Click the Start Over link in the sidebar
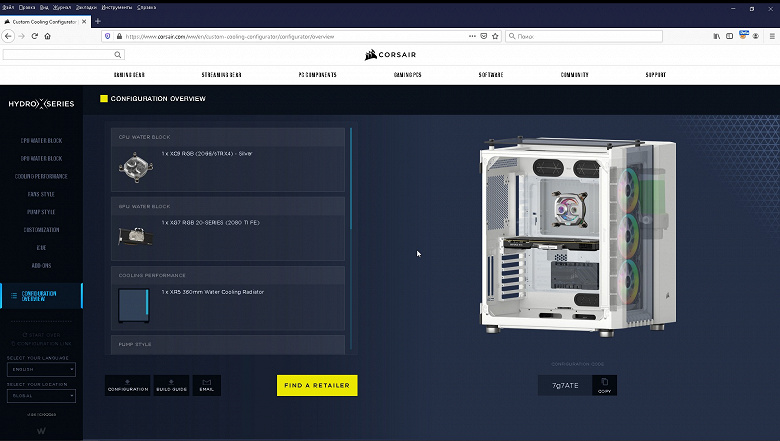The image size is (780, 441). [x=41, y=335]
